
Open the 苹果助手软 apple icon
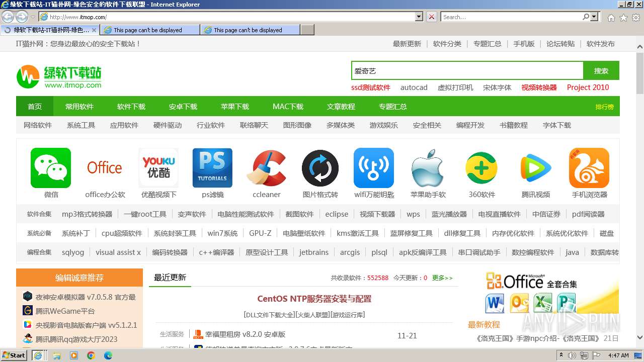pos(428,168)
